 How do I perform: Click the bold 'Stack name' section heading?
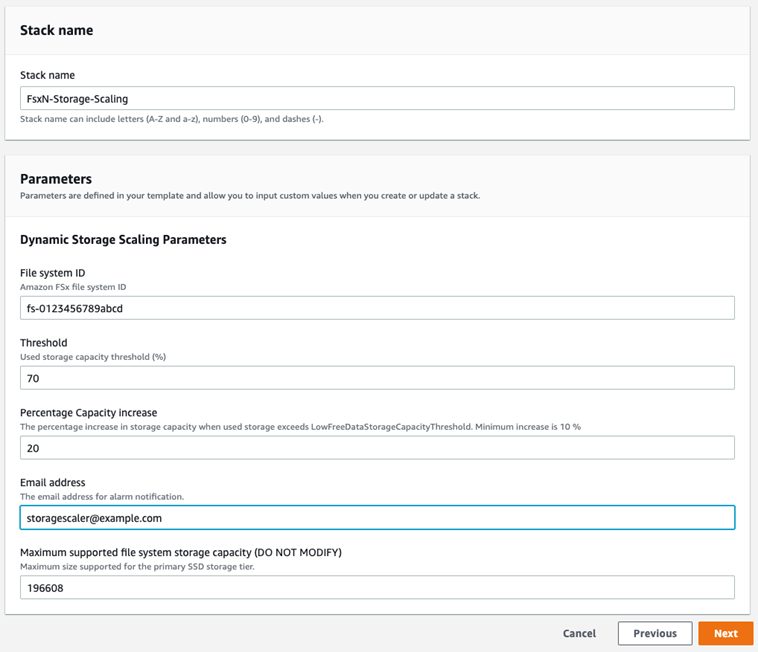pos(57,31)
